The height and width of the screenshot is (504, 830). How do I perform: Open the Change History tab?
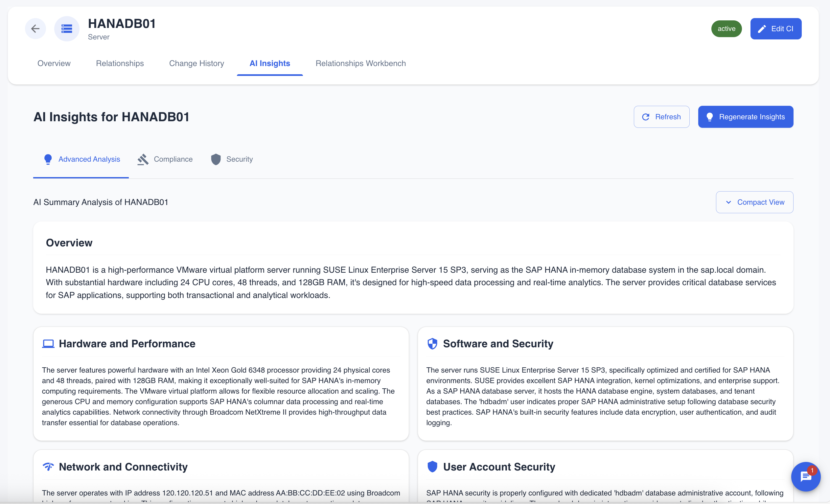(x=196, y=63)
